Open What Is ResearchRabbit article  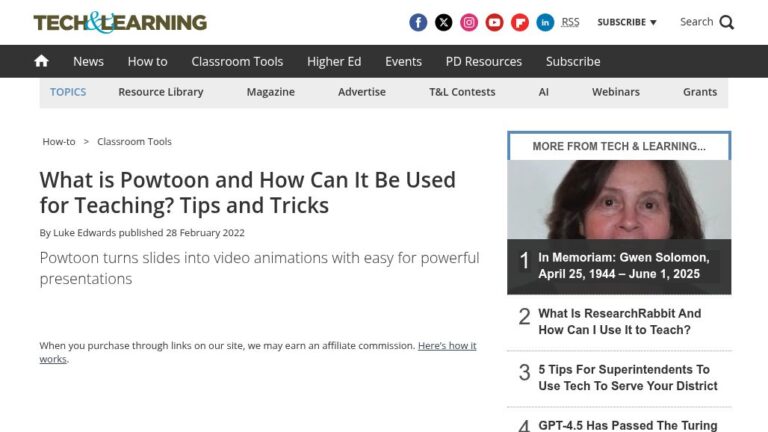tap(620, 321)
